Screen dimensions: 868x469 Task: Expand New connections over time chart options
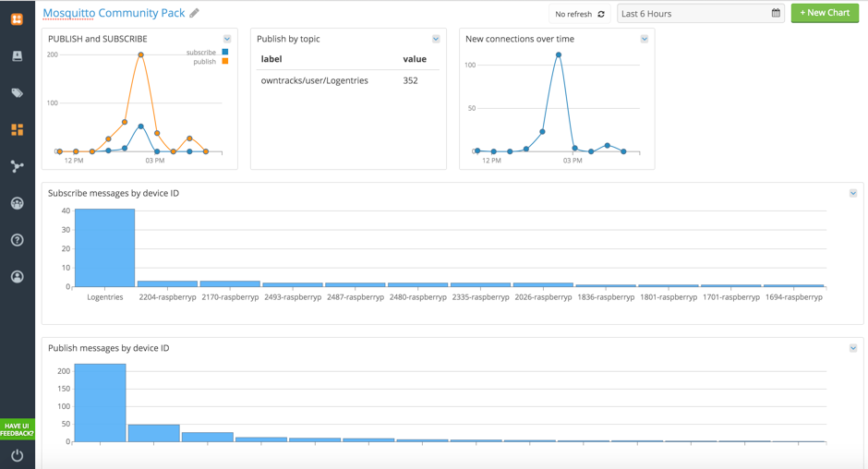[x=645, y=40]
